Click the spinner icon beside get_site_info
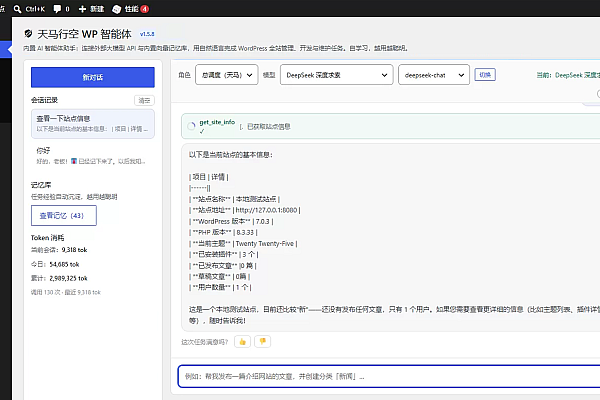This screenshot has height=400, width=600. coord(191,126)
